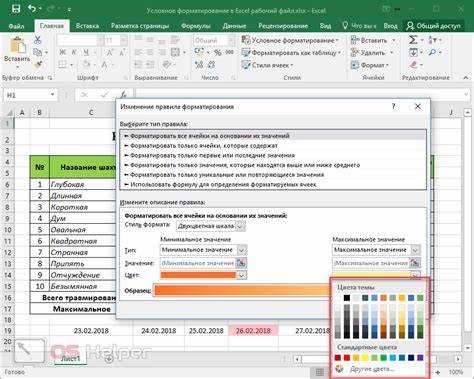Toggle underline with the Ч button
This screenshot has width=474, height=379.
coord(86,52)
